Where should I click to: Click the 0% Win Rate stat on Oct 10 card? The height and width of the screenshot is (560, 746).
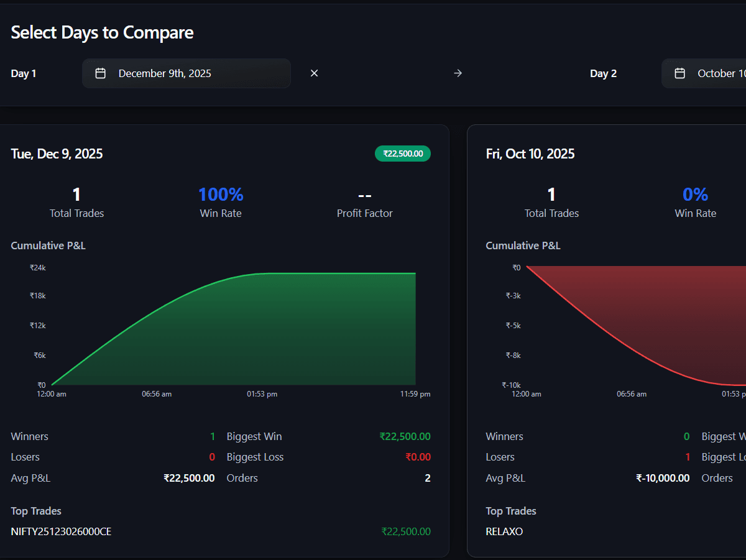pyautogui.click(x=695, y=195)
